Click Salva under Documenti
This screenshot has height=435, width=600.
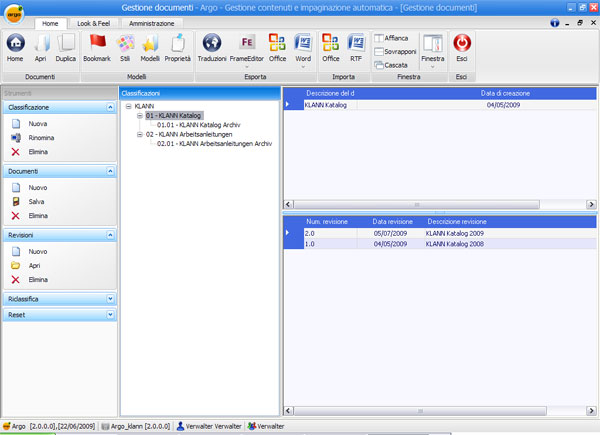click(x=28, y=202)
